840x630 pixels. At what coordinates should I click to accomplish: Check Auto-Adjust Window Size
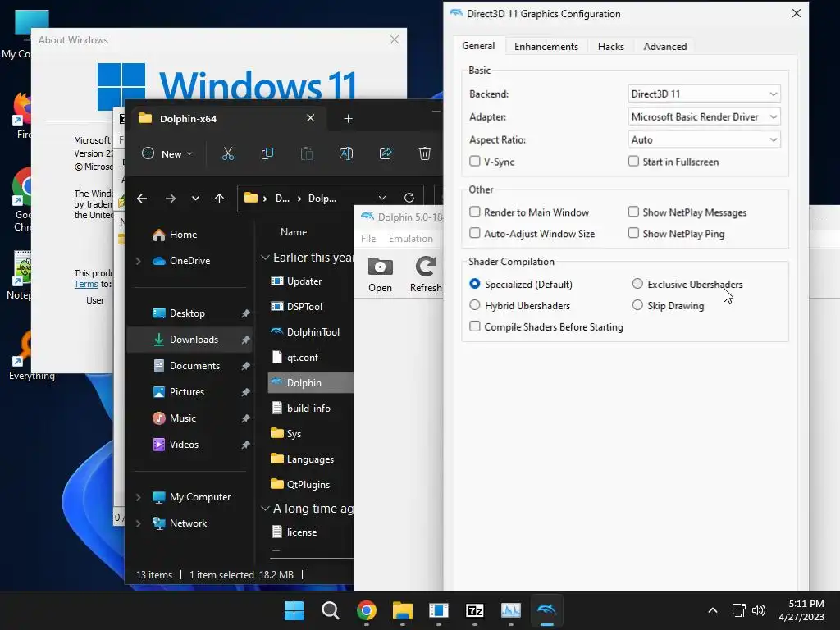tap(475, 233)
